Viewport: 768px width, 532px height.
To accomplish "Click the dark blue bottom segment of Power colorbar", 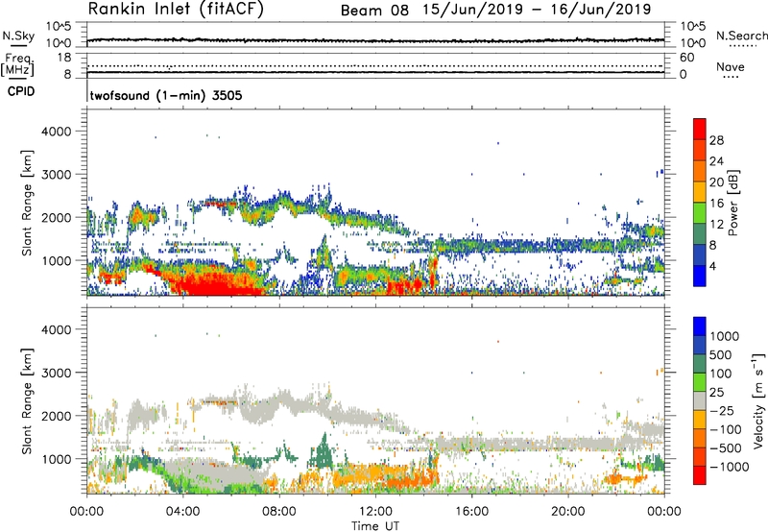I will point(700,276).
